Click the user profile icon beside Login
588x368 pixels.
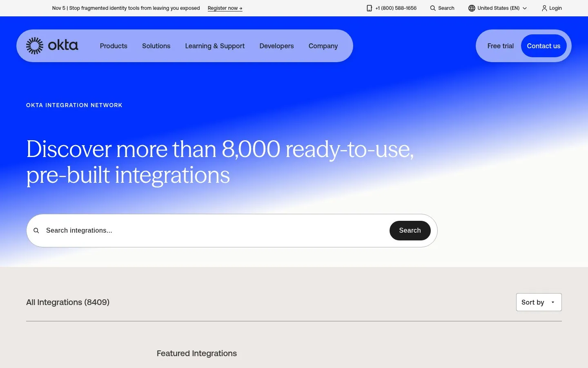click(544, 8)
